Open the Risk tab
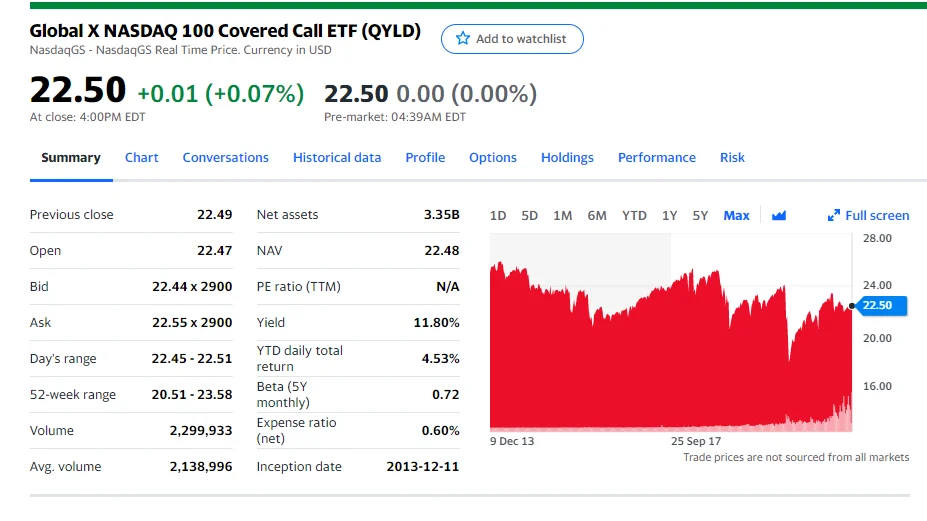927x521 pixels. pos(732,157)
